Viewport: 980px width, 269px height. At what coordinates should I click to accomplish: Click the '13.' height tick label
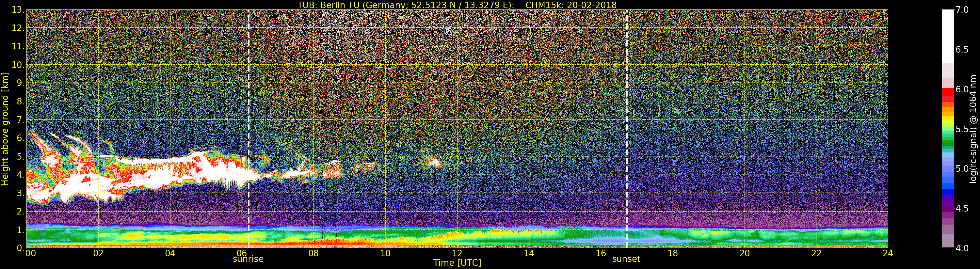(18, 10)
